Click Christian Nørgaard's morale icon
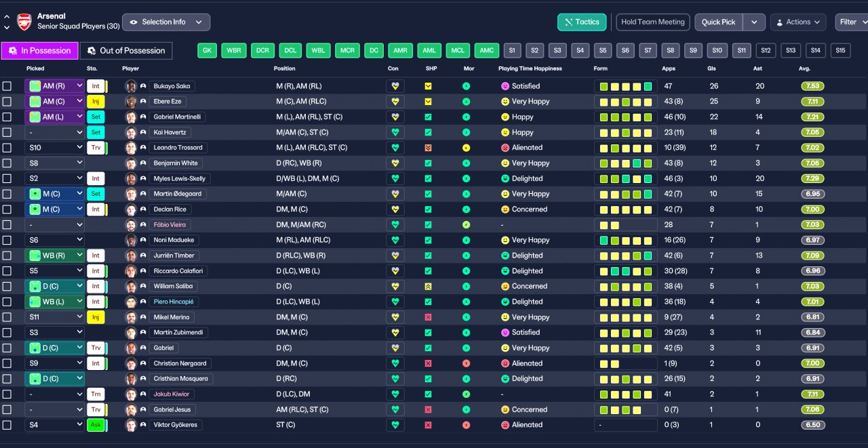The width and height of the screenshot is (868, 448). click(x=466, y=363)
